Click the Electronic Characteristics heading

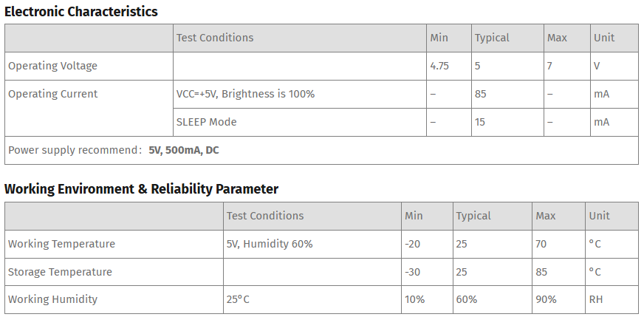[x=81, y=12]
